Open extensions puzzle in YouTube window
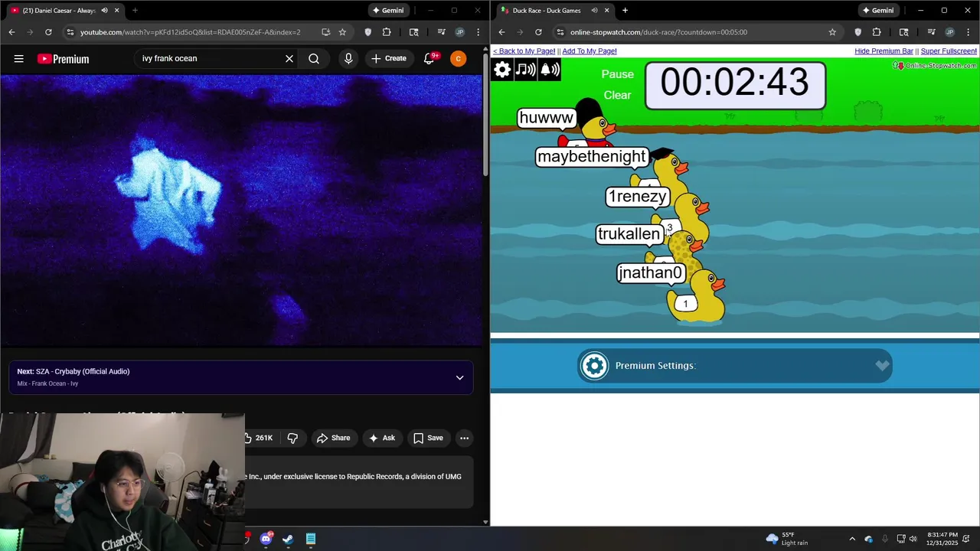Image resolution: width=980 pixels, height=551 pixels. [386, 32]
